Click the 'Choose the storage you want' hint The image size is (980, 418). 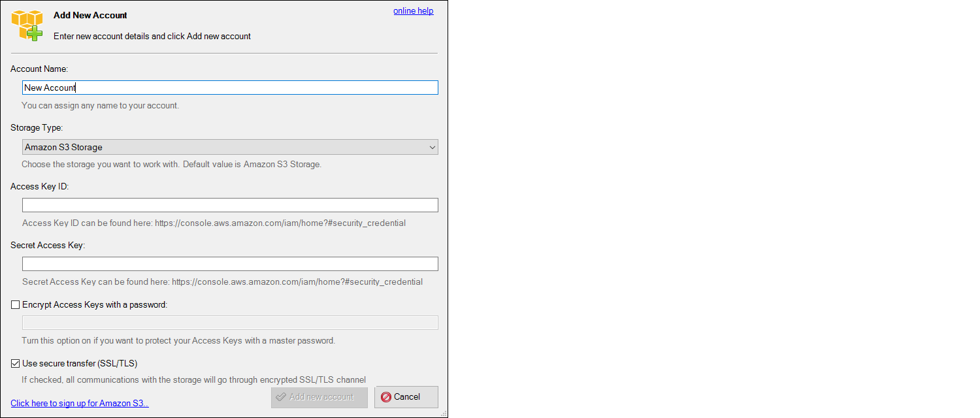tap(171, 165)
